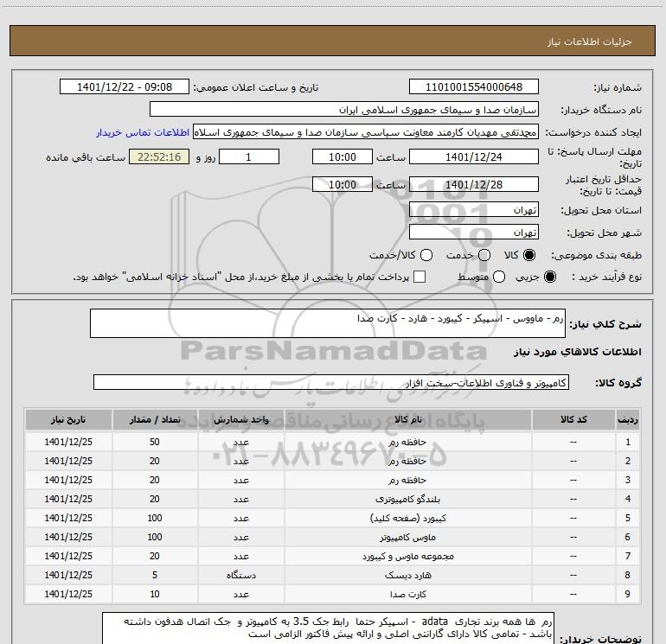Screen dimensions: 666x644
Task: Click quantity 5 in the hard disk row
Action: (155, 575)
